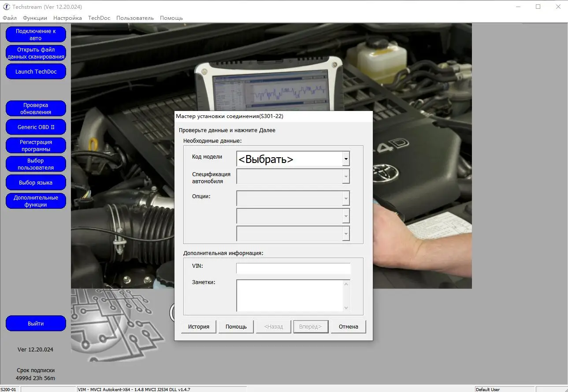Image resolution: width=568 pixels, height=392 pixels.
Task: Expand the first Опции dropdown
Action: pyautogui.click(x=346, y=199)
